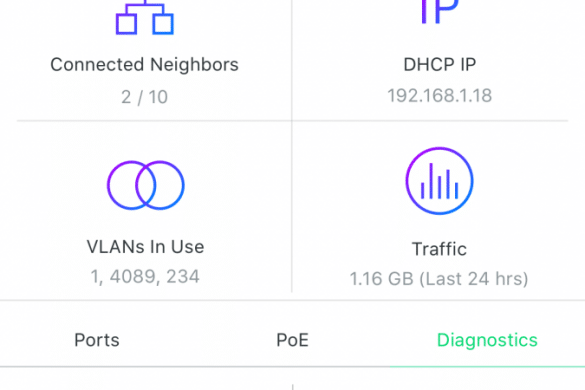Select the VLANs overlapping circles icon
The image size is (585, 390).
pos(146,185)
